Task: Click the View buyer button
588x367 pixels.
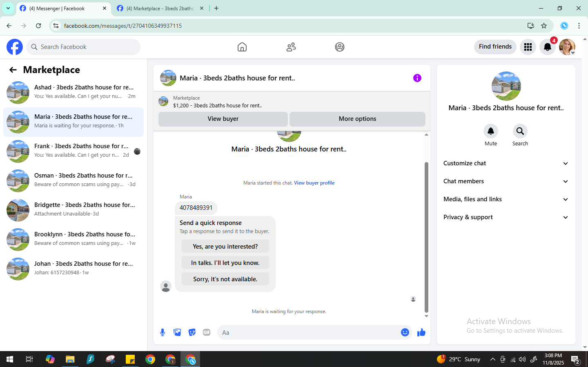Action: (223, 119)
